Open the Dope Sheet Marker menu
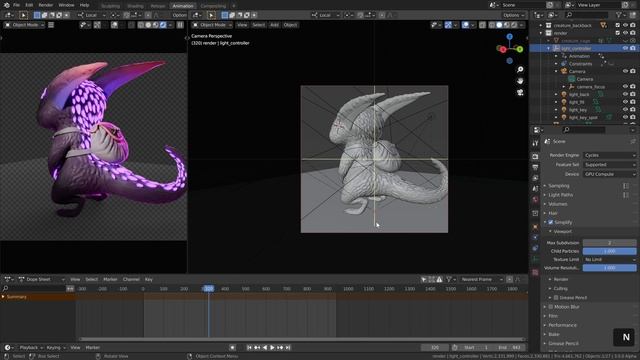The height and width of the screenshot is (360, 640). coord(110,280)
